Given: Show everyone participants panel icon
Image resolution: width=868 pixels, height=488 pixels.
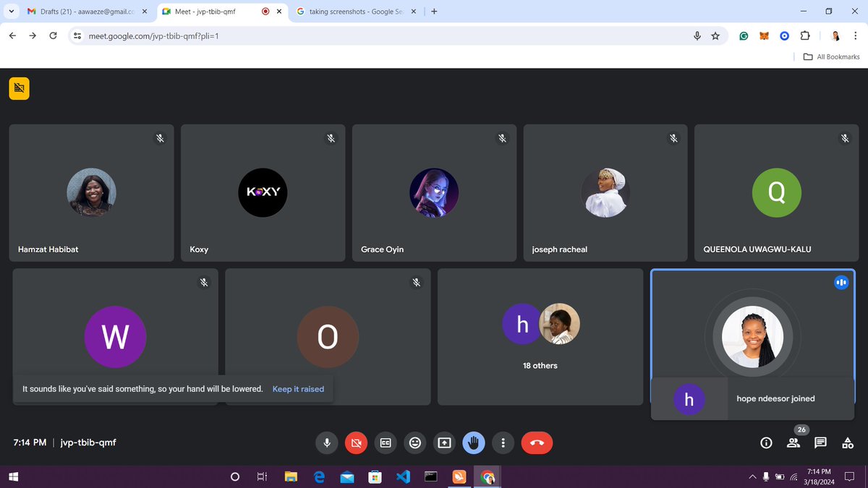Looking at the screenshot, I should [793, 442].
